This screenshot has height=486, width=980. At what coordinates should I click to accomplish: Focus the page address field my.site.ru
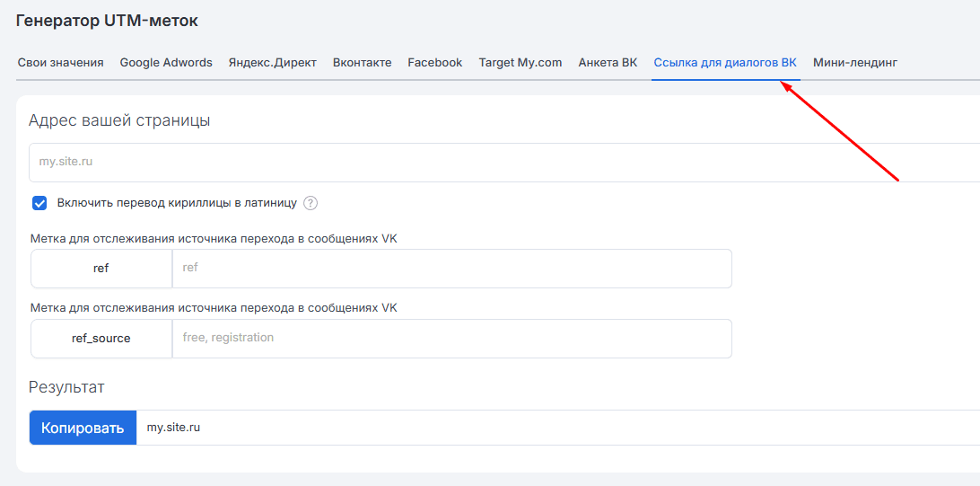tap(504, 163)
